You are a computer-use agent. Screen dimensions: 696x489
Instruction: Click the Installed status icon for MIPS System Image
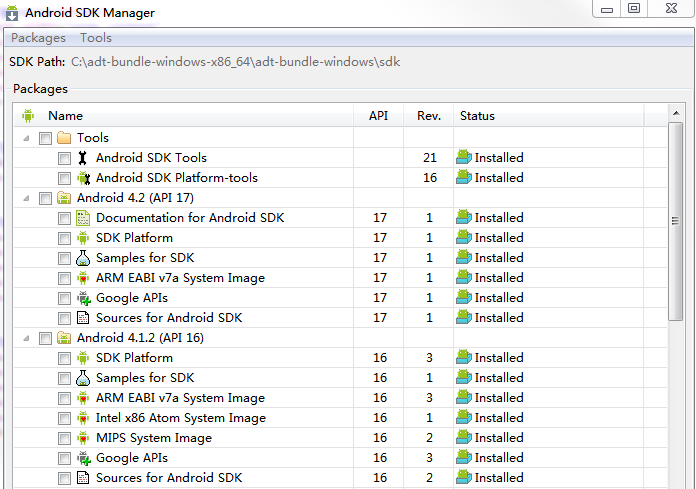click(x=463, y=438)
